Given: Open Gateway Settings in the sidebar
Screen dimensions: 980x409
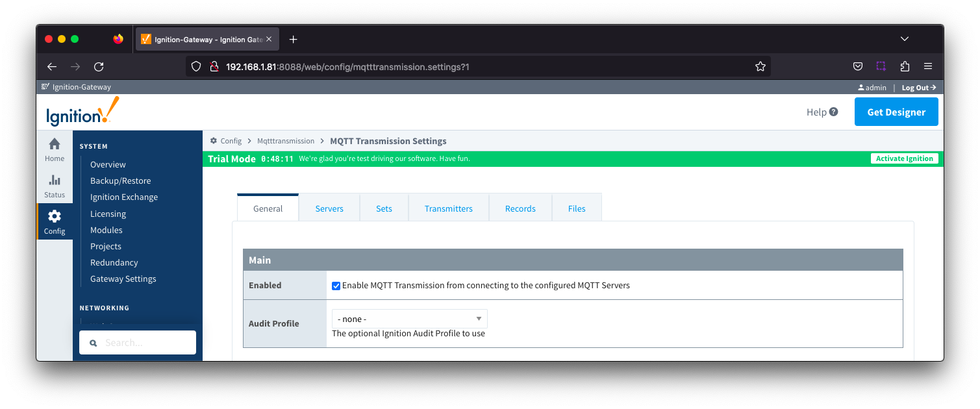Looking at the screenshot, I should (x=123, y=279).
